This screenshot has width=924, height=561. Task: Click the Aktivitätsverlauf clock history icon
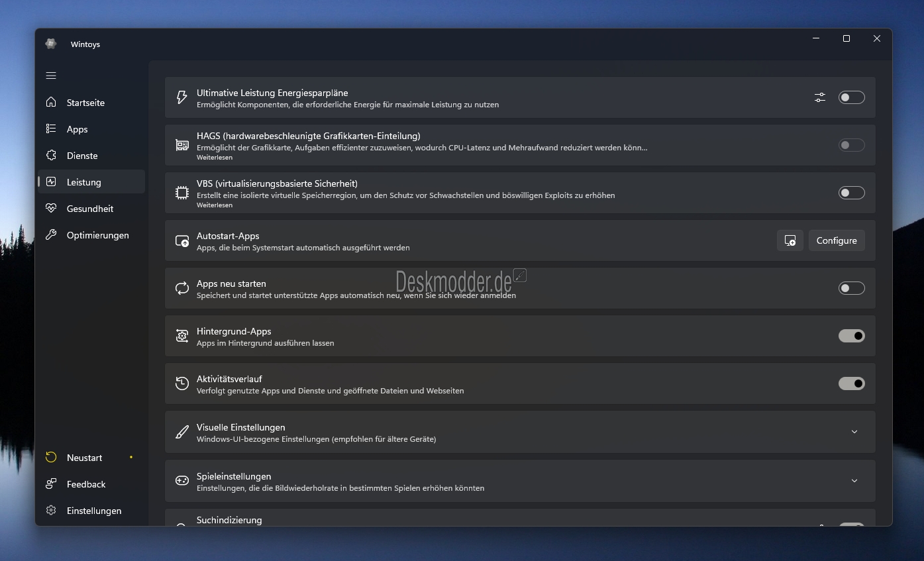pos(181,383)
